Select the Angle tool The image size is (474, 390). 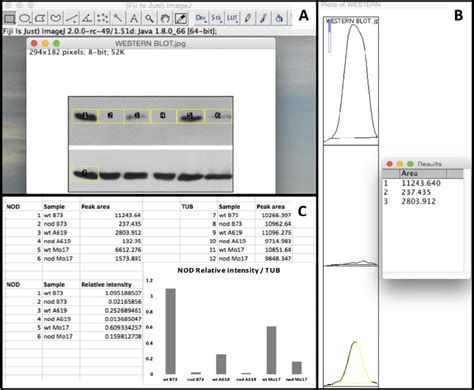87,18
